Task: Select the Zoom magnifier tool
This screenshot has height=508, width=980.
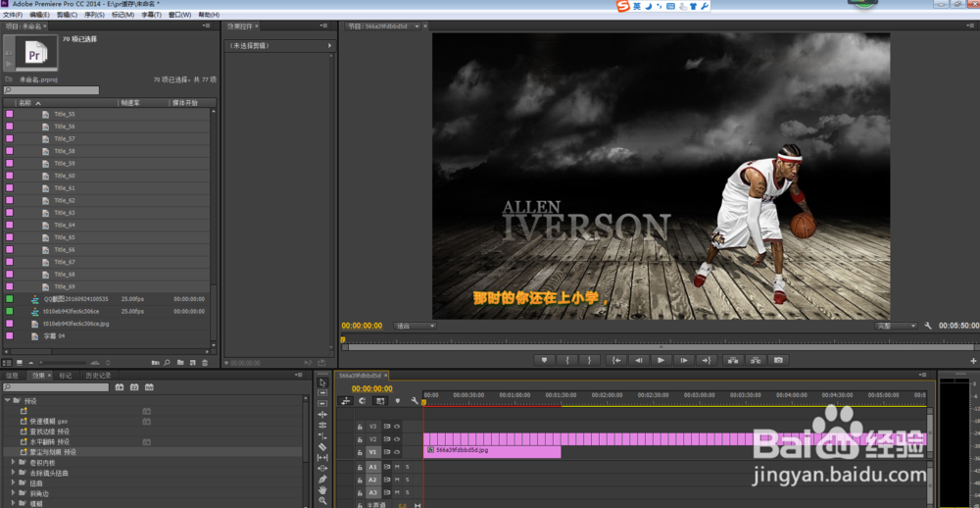Action: coord(322,500)
